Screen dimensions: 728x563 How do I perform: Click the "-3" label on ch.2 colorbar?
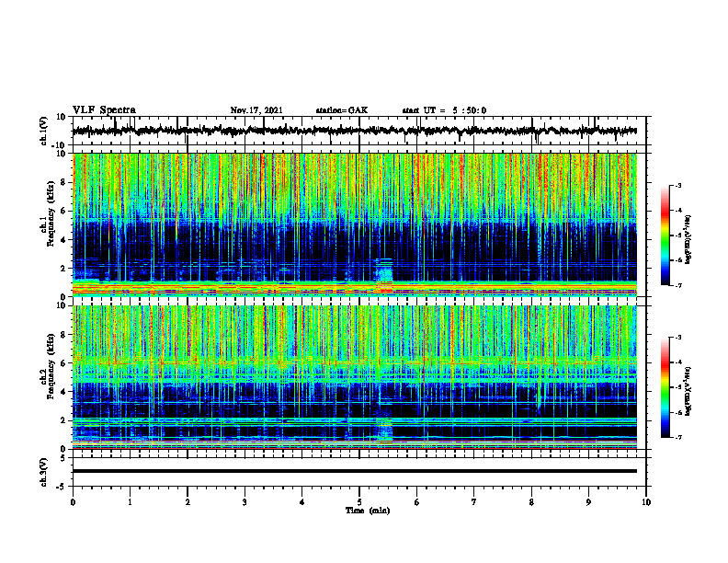tap(678, 337)
